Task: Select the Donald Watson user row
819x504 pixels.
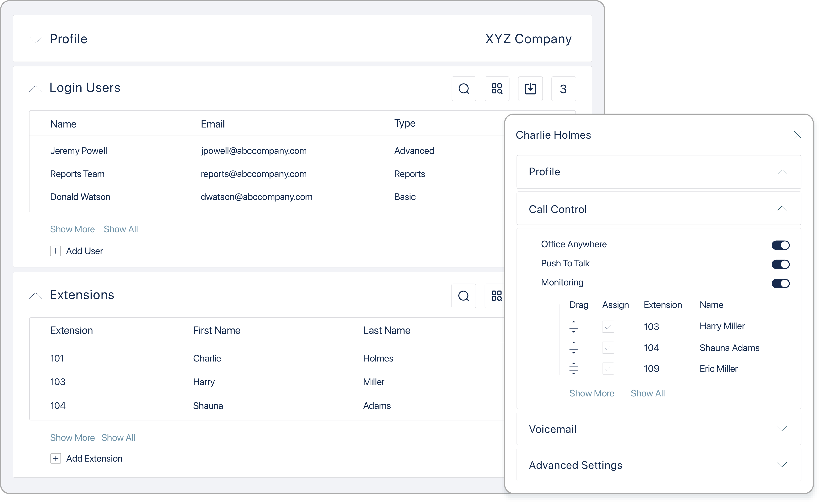Action: click(x=267, y=197)
